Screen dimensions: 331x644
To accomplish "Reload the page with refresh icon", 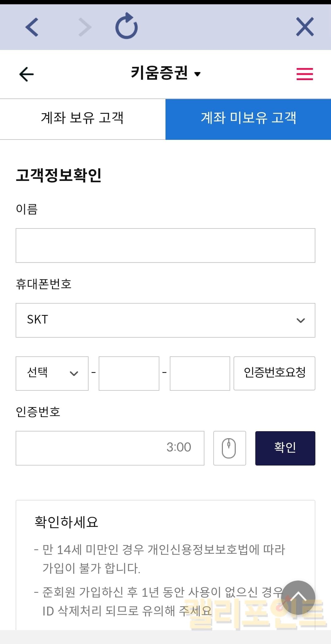I will (126, 26).
